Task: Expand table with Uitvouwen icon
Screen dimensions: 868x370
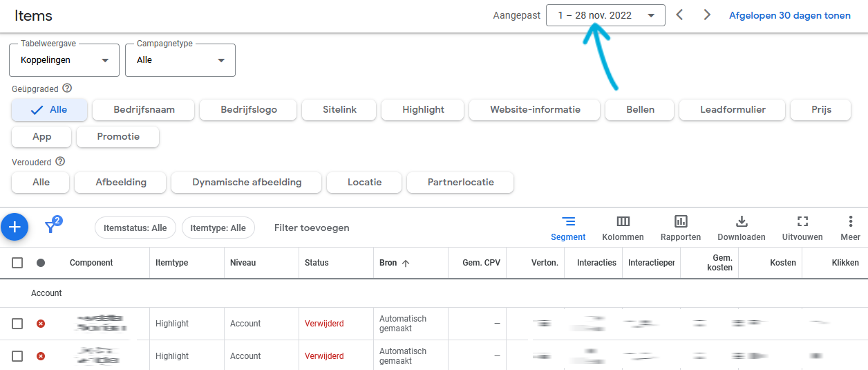Action: click(802, 228)
